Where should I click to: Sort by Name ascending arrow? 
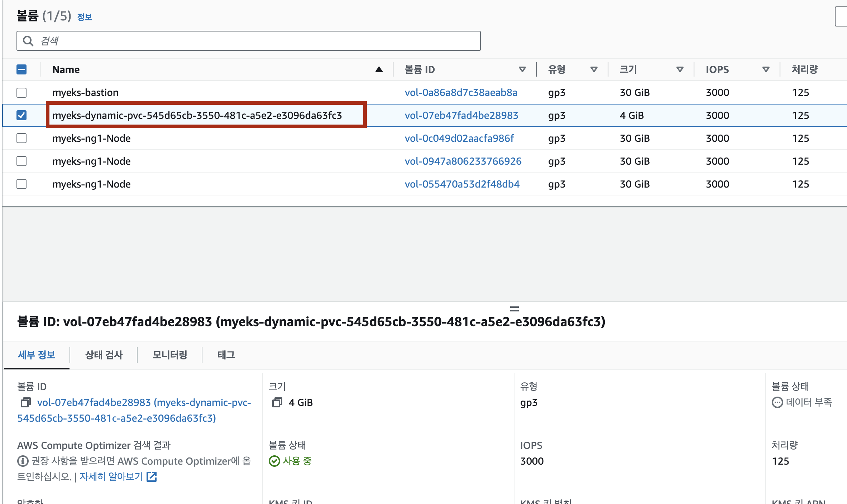point(379,69)
